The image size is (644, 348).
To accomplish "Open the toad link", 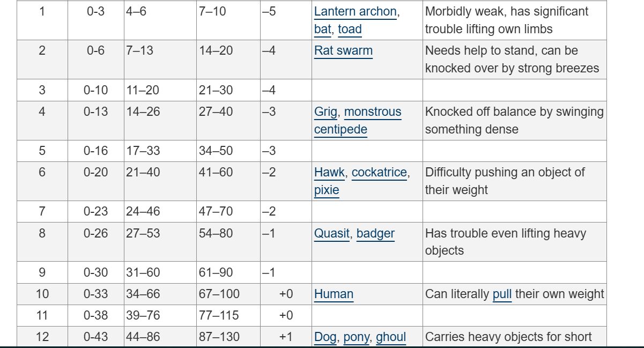I will [x=350, y=29].
